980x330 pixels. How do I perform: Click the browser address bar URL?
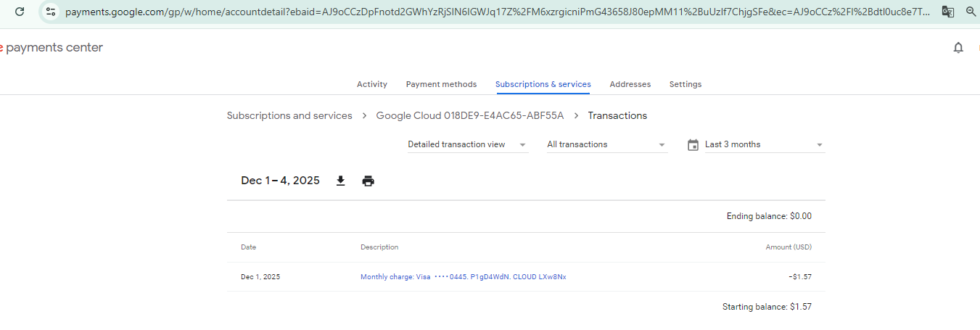493,12
